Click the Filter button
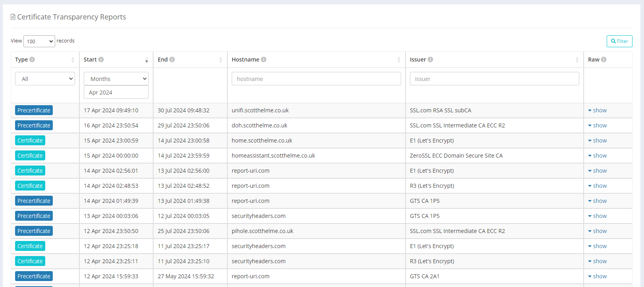 pyautogui.click(x=619, y=41)
